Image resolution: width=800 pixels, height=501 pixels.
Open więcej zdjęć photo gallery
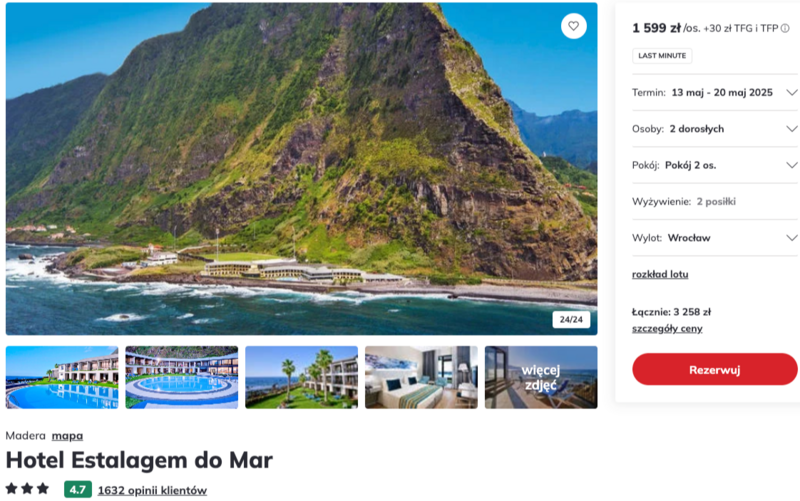541,377
